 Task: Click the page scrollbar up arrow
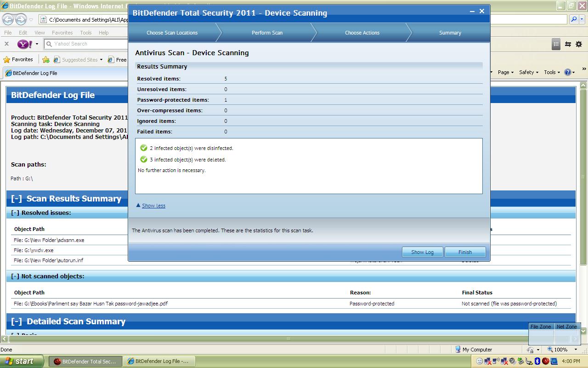[584, 86]
